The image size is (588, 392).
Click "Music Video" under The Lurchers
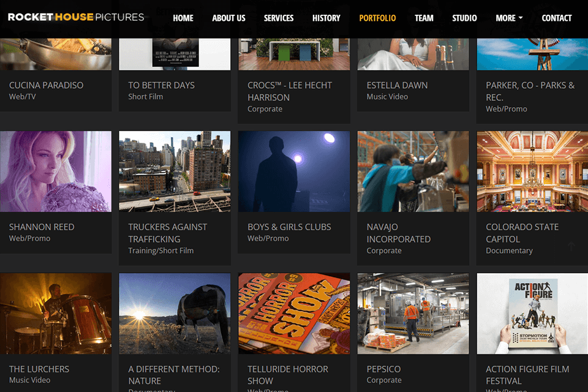(x=29, y=380)
